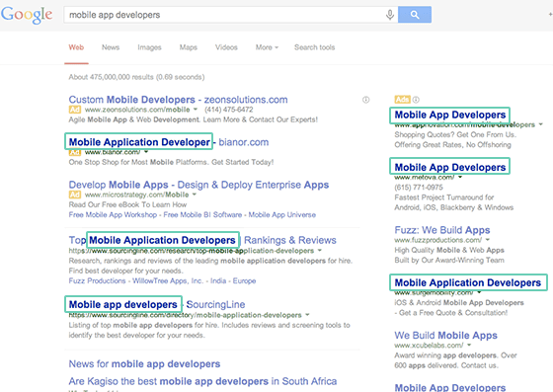553x392 pixels.
Task: Open the 'Fuzz Productions' sitelink
Action: tap(97, 281)
